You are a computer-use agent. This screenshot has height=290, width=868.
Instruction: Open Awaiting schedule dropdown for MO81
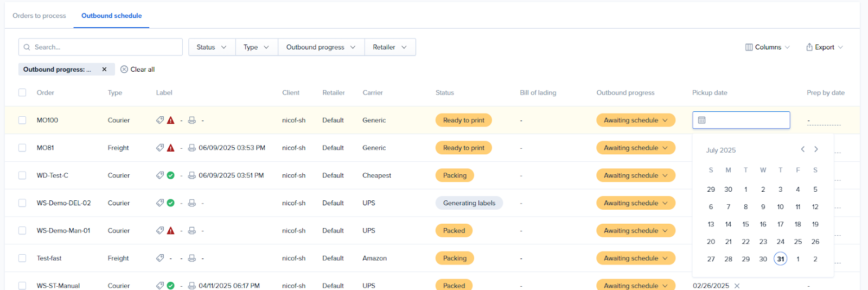coord(635,148)
